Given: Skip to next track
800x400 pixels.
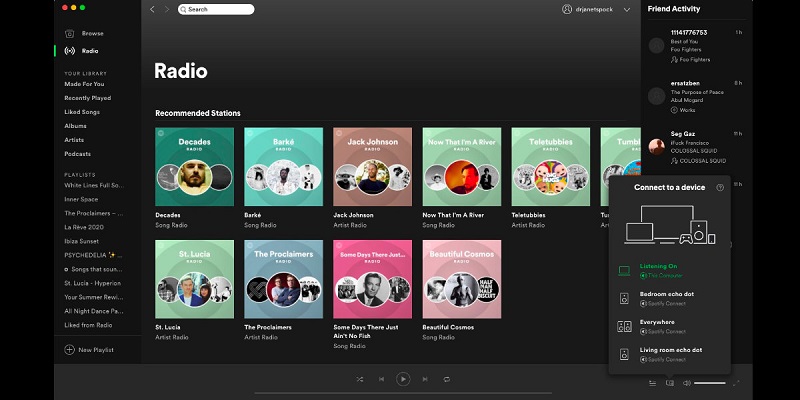Looking at the screenshot, I should pyautogui.click(x=424, y=379).
